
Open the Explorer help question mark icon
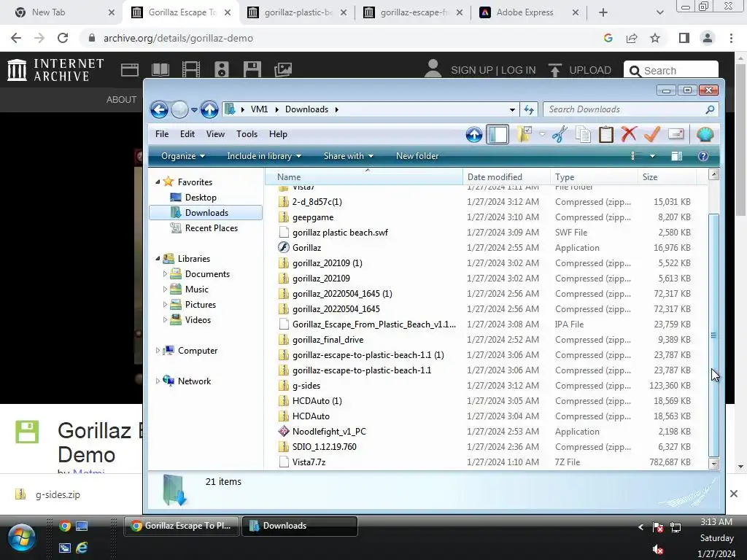[703, 156]
